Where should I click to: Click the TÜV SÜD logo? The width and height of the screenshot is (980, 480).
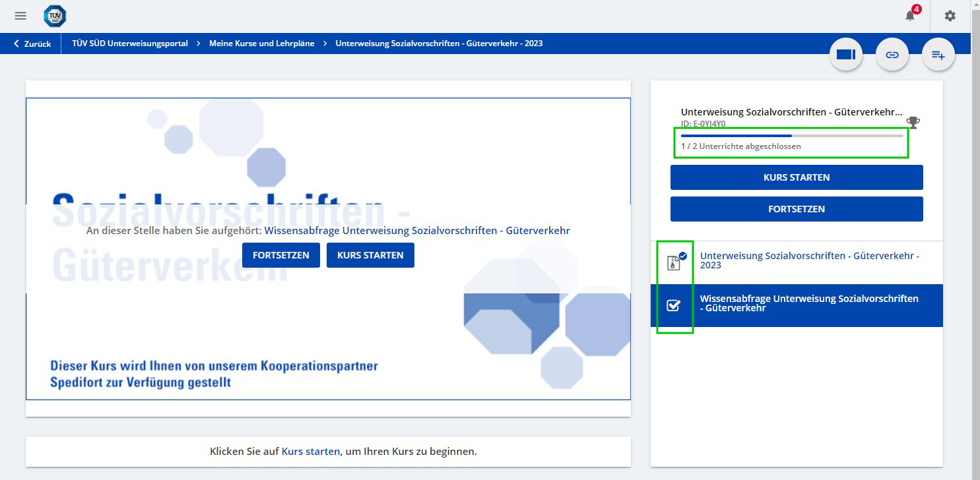(55, 16)
